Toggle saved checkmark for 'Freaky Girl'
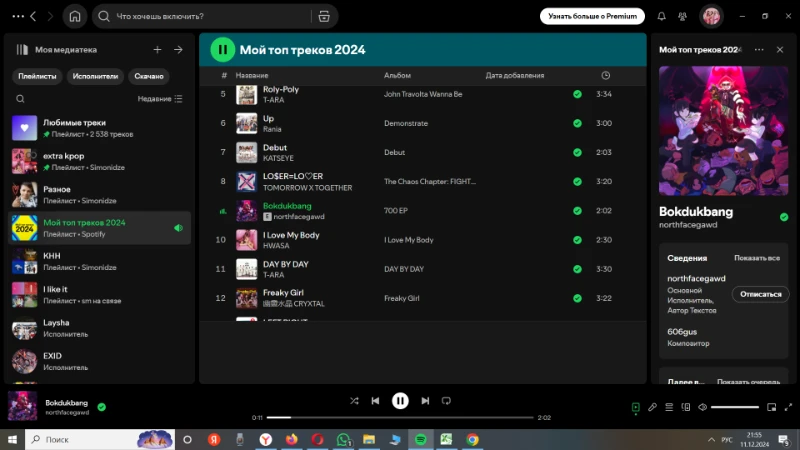 point(577,298)
